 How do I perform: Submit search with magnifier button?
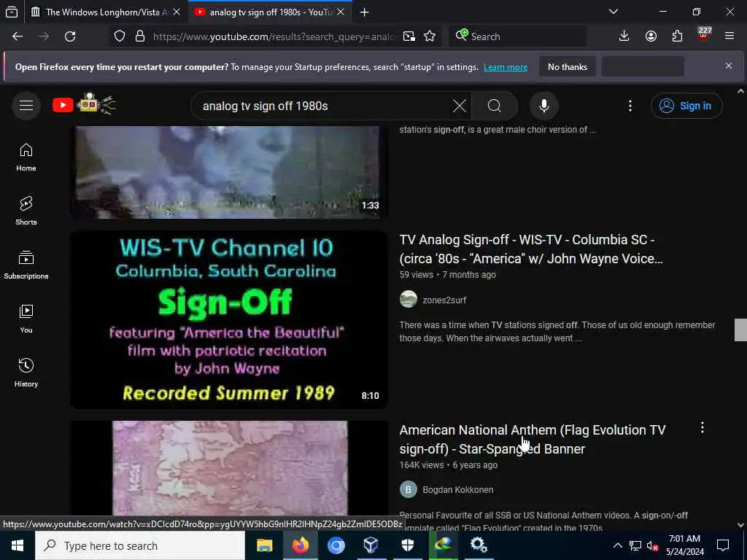pos(495,106)
